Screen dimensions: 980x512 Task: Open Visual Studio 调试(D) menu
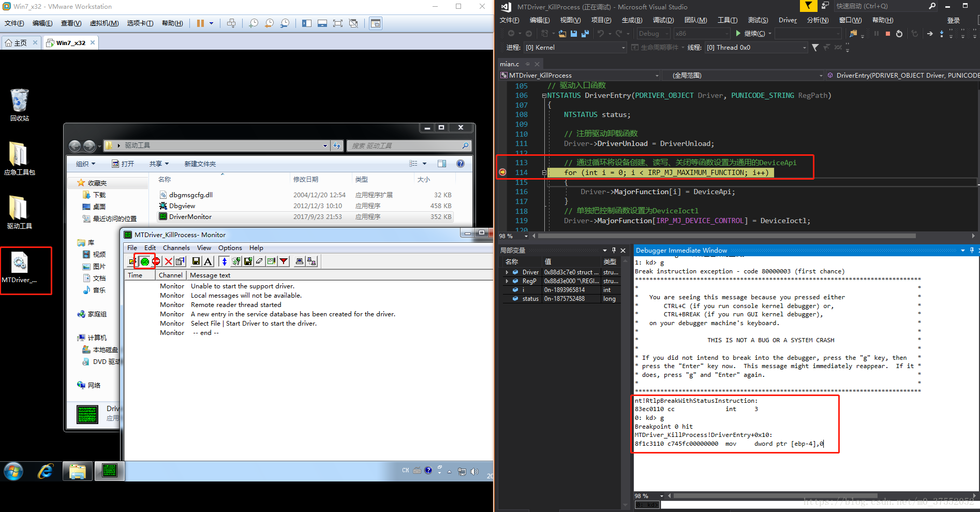coord(663,20)
